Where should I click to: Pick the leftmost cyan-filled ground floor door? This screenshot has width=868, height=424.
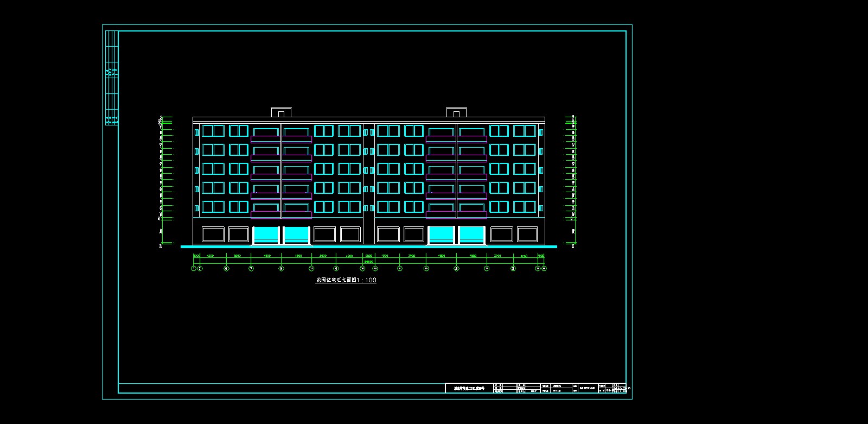(266, 235)
